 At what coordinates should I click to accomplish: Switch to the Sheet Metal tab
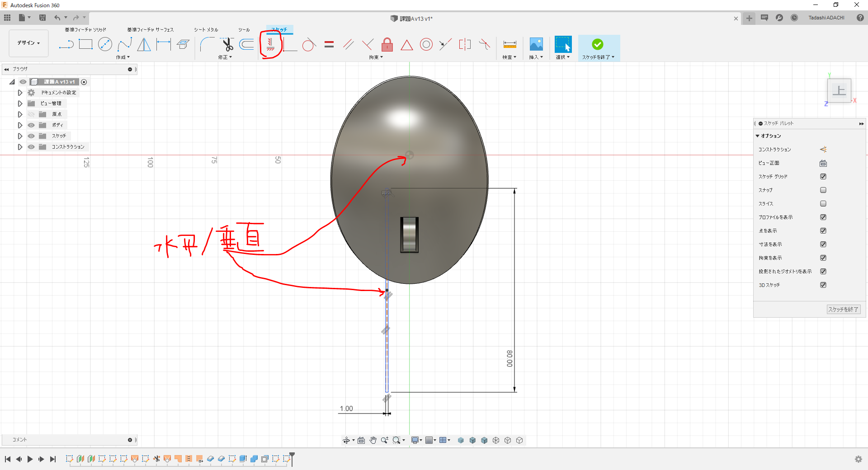206,30
